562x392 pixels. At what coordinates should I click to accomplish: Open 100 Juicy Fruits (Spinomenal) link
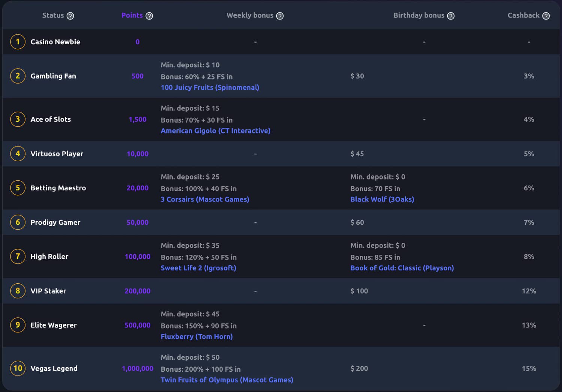[210, 87]
